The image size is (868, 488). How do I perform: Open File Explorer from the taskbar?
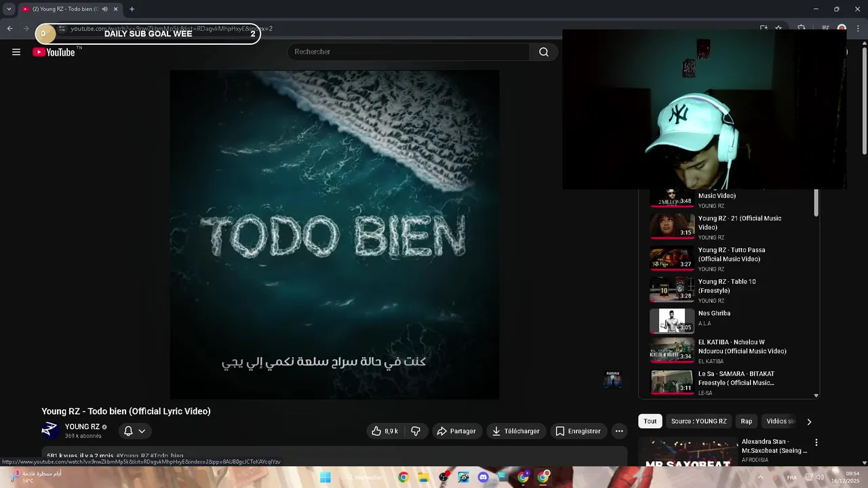point(423,477)
